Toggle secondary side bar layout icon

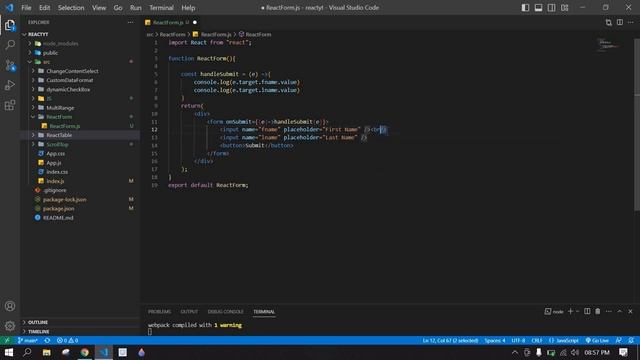click(x=551, y=8)
